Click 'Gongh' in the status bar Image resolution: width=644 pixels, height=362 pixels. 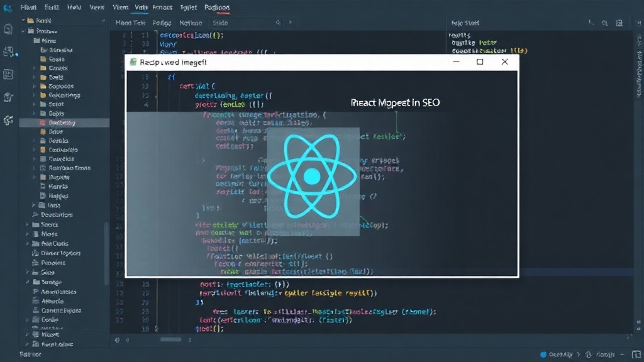coord(606,354)
